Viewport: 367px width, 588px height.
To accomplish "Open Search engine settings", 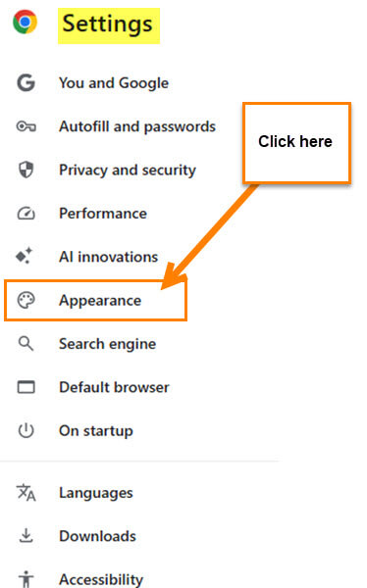I will [107, 344].
